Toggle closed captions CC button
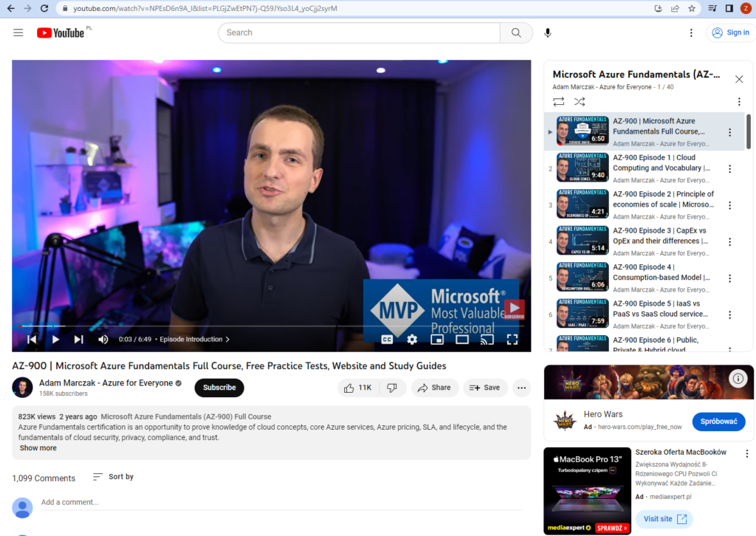This screenshot has height=536, width=756. click(x=387, y=340)
